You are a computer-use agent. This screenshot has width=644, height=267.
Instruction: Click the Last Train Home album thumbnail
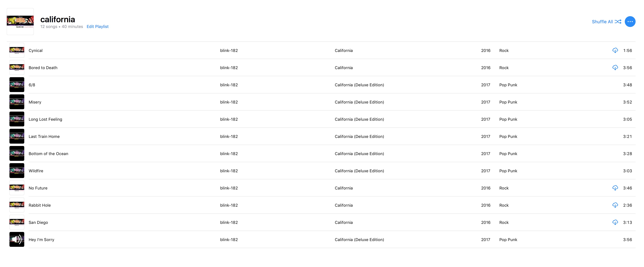17,136
